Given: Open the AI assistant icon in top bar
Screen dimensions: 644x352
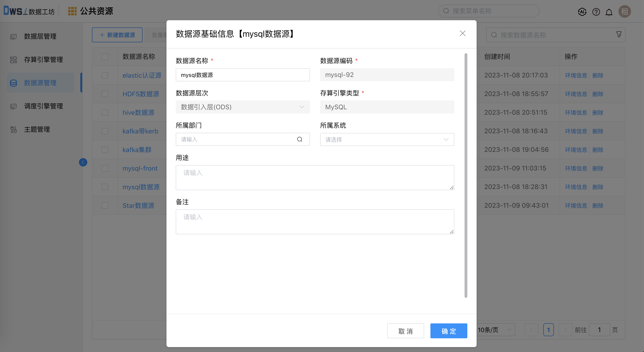Looking at the screenshot, I should click(x=582, y=12).
